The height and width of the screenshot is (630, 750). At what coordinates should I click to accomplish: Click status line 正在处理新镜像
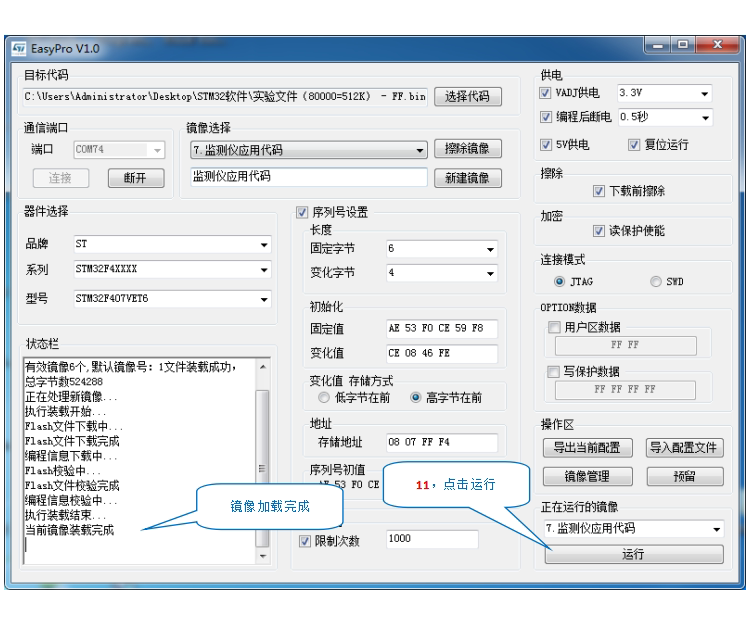coord(71,397)
